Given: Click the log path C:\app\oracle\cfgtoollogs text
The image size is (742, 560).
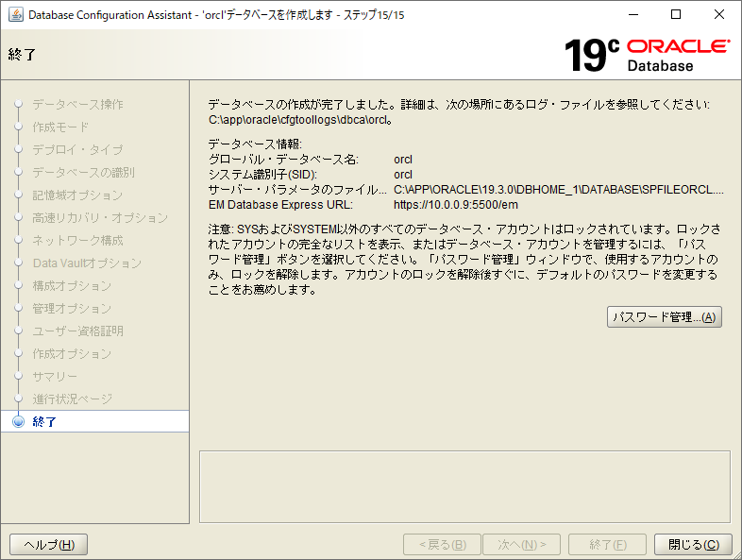Looking at the screenshot, I should click(x=300, y=120).
